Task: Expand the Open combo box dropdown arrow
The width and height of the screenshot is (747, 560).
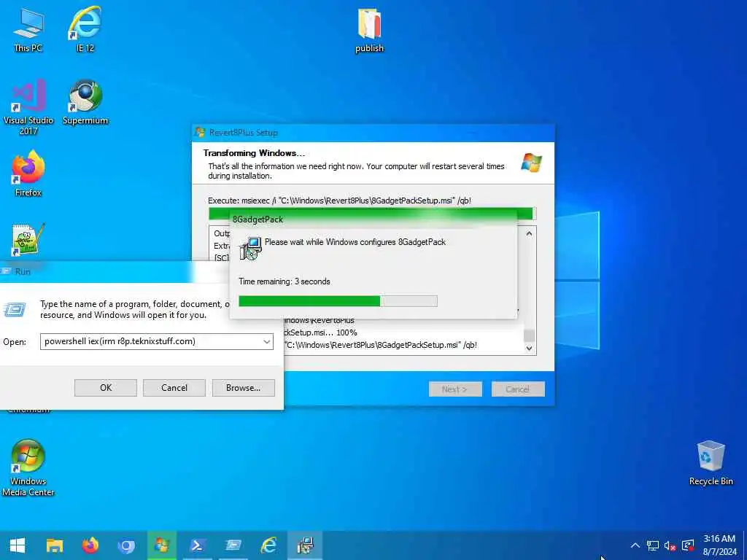Action: [267, 341]
